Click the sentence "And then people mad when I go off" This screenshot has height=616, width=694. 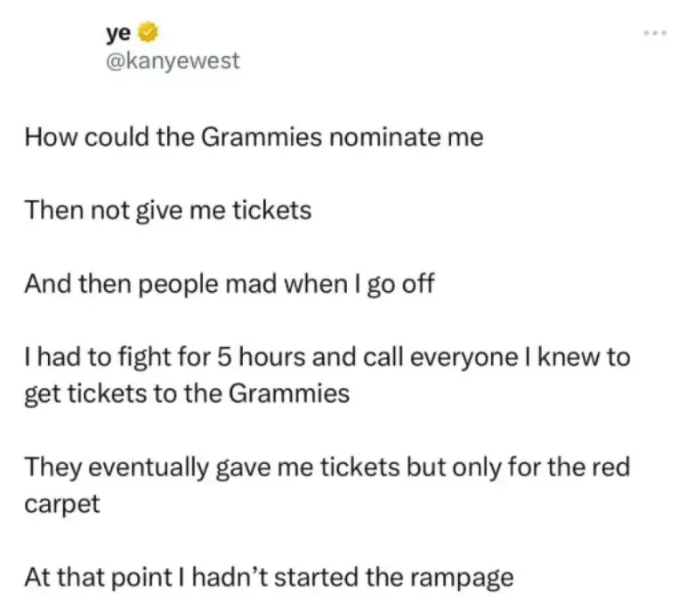(x=230, y=284)
